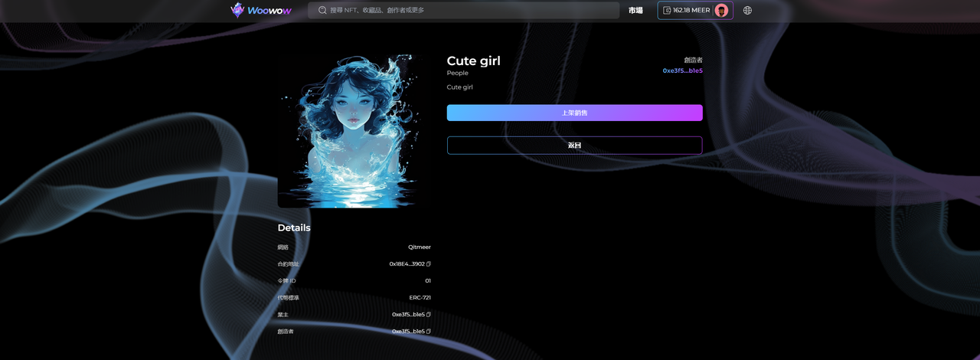Click the People category label
Image resolution: width=980 pixels, height=360 pixels.
tap(457, 73)
